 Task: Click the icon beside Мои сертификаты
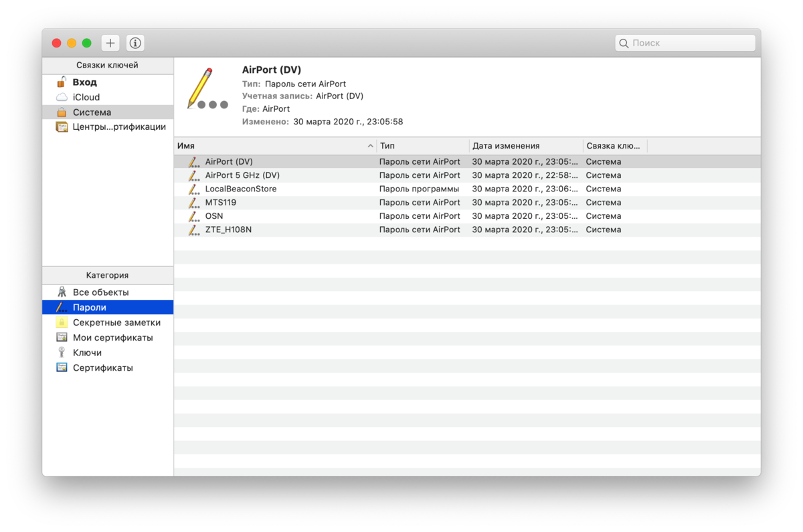[x=62, y=337]
